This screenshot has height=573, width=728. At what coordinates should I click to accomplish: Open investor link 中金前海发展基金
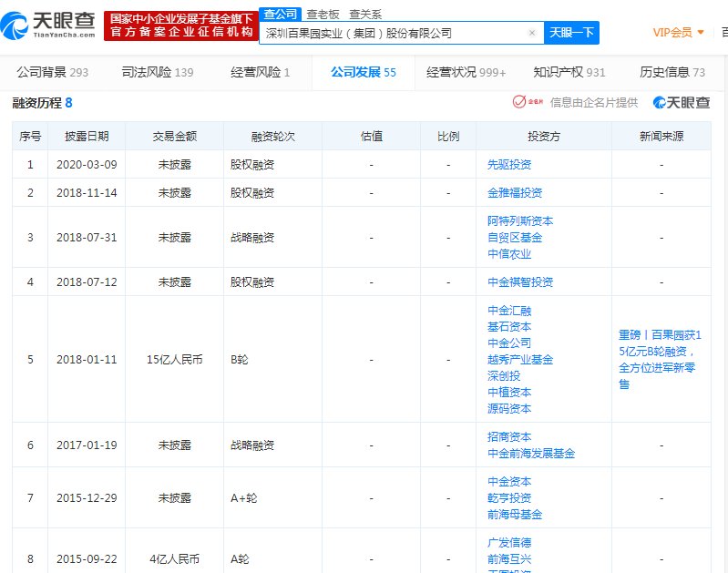coord(531,454)
